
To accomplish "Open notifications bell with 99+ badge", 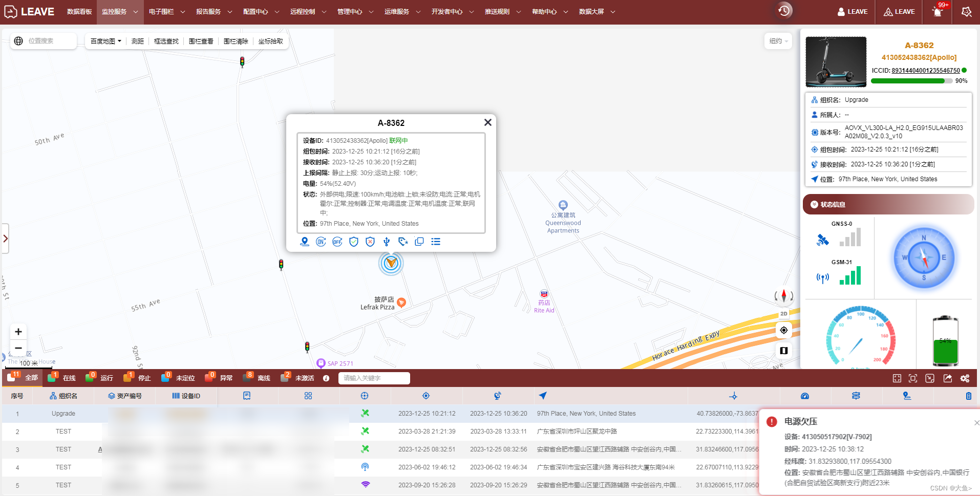I will click(938, 11).
